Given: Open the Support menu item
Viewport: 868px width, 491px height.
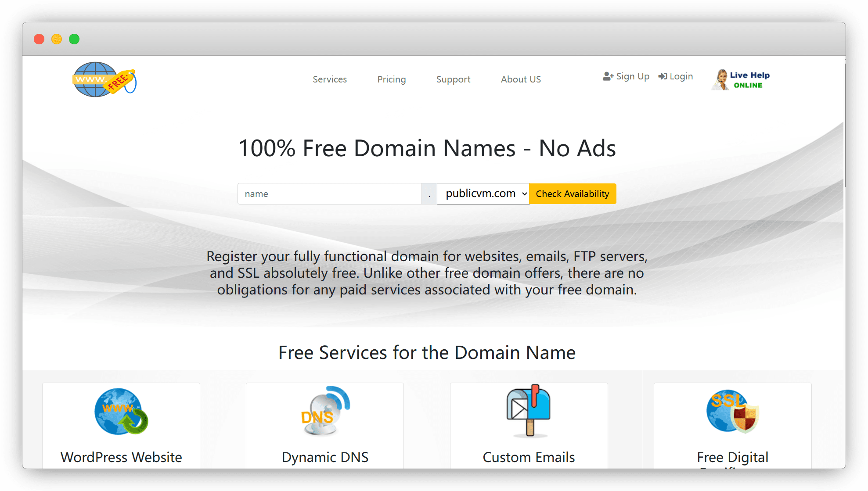Looking at the screenshot, I should [453, 79].
